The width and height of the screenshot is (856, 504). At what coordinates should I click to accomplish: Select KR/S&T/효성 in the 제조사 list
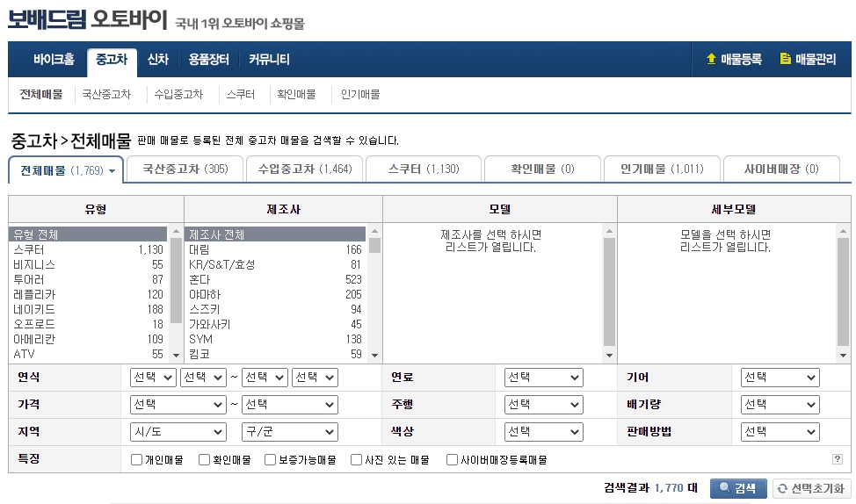coord(275,264)
